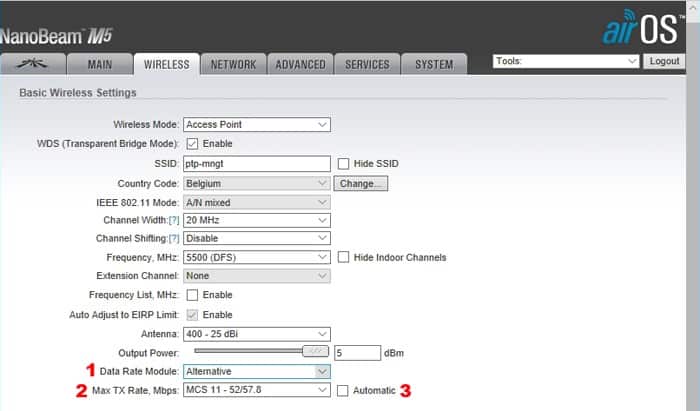Open the Tools dropdown

(x=566, y=61)
